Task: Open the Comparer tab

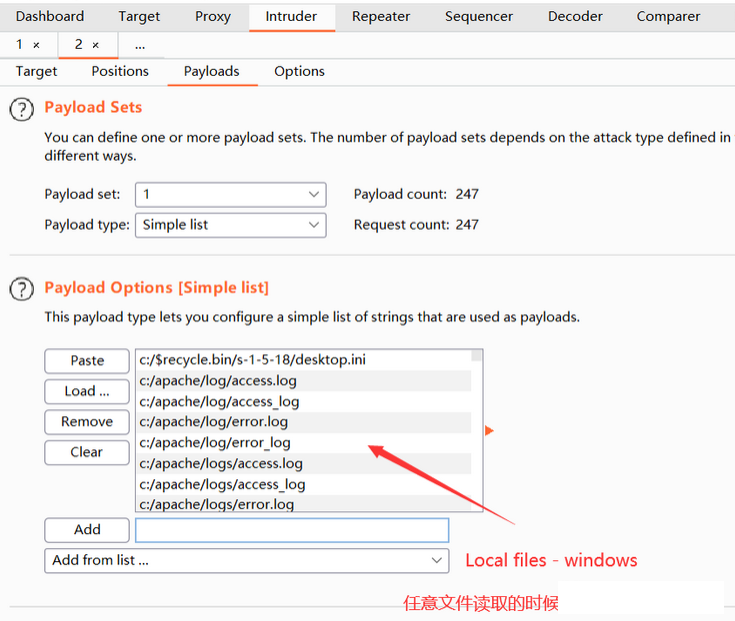Action: [x=668, y=16]
